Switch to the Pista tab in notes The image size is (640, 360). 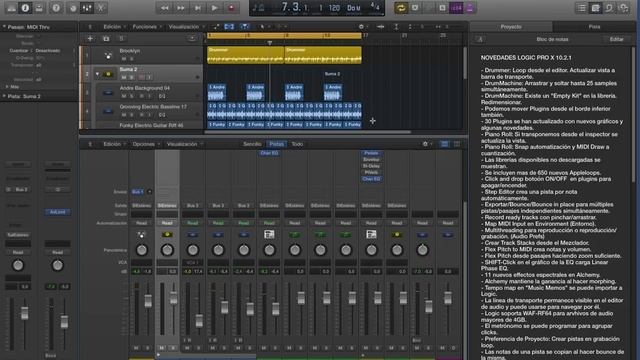(594, 27)
